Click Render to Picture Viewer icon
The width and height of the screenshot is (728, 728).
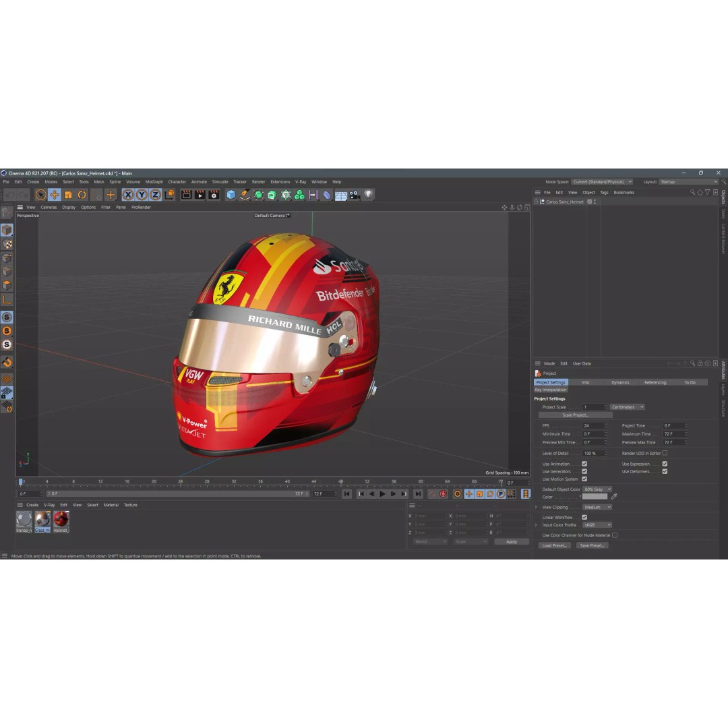pos(200,195)
